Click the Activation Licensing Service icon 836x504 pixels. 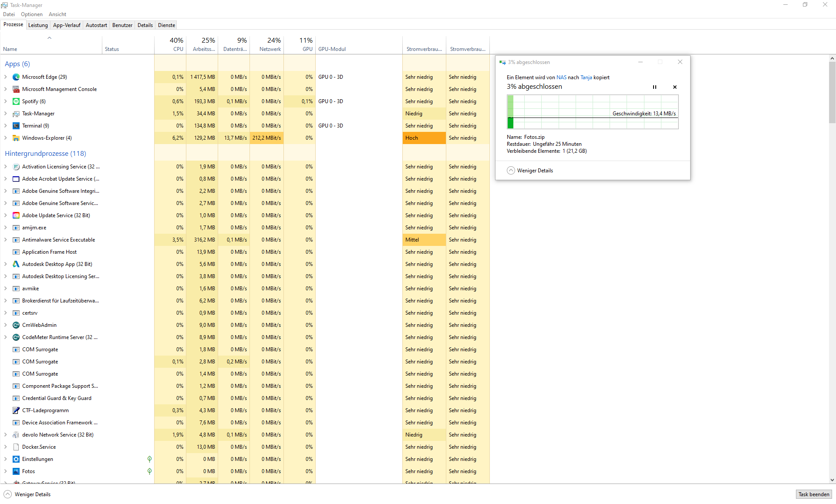pyautogui.click(x=16, y=167)
